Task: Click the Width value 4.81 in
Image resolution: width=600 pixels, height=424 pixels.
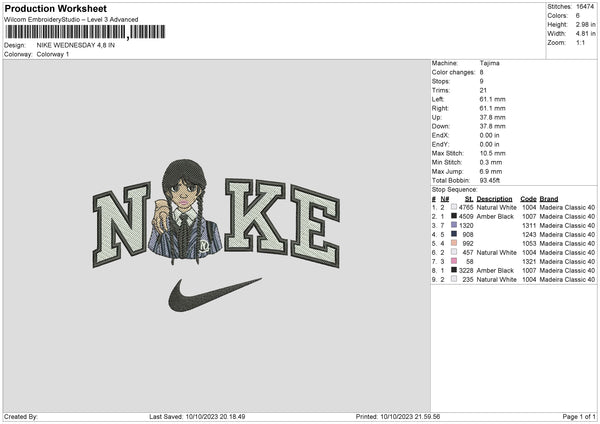Action: click(585, 34)
